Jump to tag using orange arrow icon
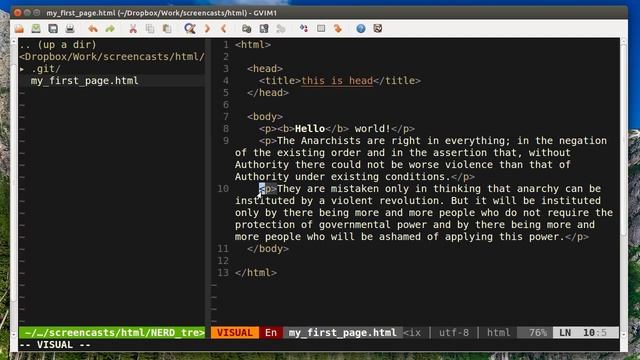640x360 pixels. [338, 29]
